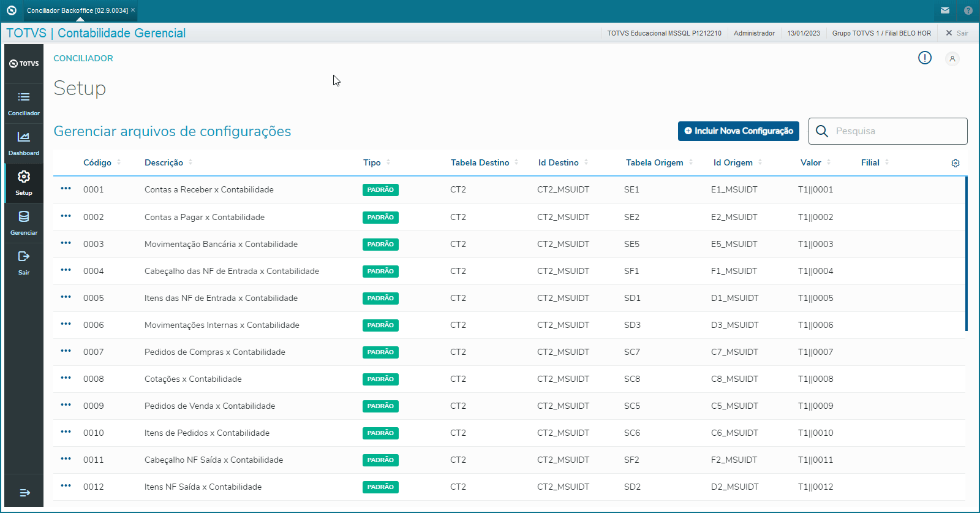Sort table by Código column
The height and width of the screenshot is (513, 980).
tap(102, 162)
